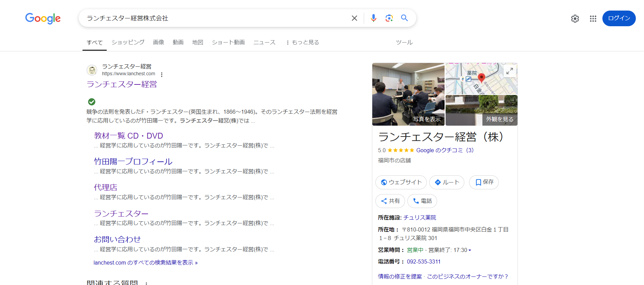The image size is (644, 285).
Task: Open the 教材一覧 CD・DVD link
Action: pyautogui.click(x=129, y=136)
